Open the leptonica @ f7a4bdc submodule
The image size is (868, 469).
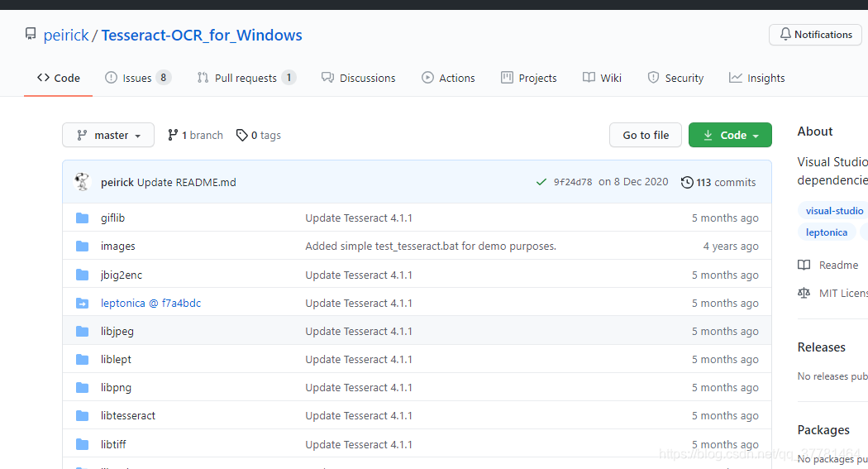coord(150,303)
